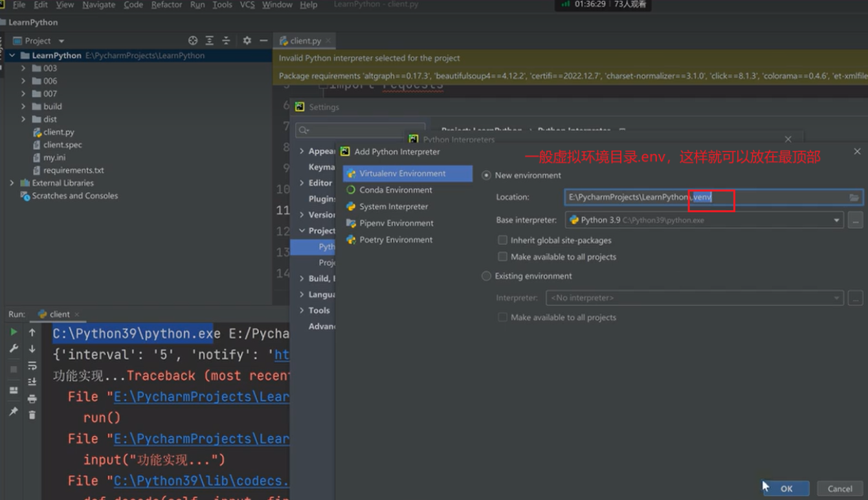This screenshot has width=868, height=500.
Task: Select the Existing environment radio button
Action: (x=486, y=276)
